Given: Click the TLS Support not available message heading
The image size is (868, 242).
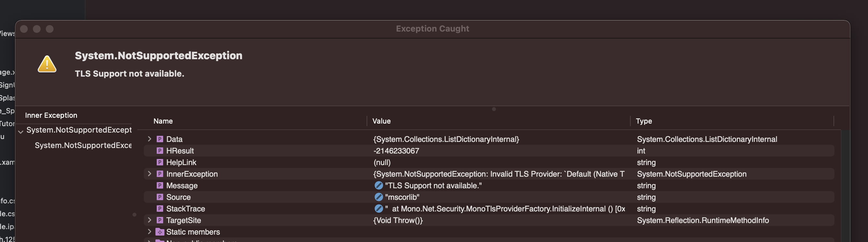Looking at the screenshot, I should (129, 74).
